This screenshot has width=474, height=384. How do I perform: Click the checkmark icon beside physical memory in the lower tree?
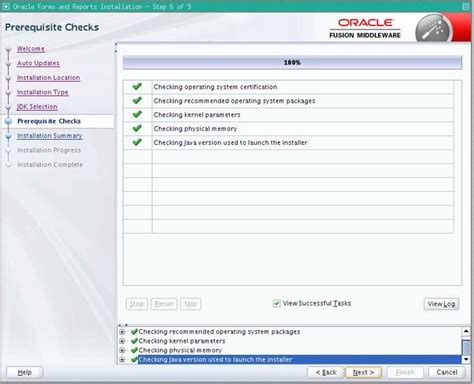(x=134, y=350)
